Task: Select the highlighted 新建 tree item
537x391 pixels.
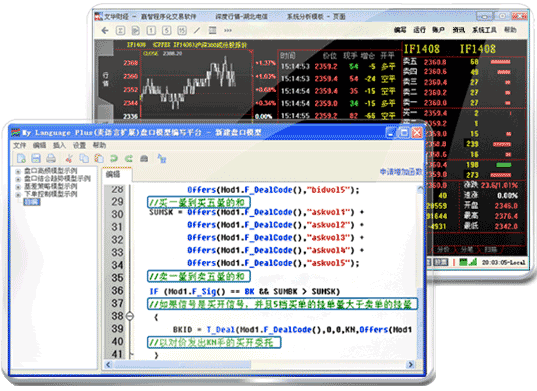Action: [x=32, y=202]
